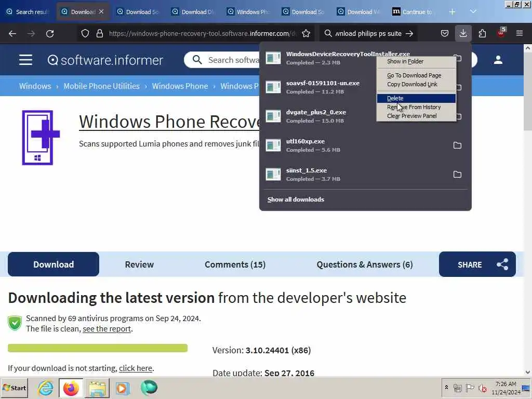Launch Internet Explorer from taskbar

[x=46, y=388]
